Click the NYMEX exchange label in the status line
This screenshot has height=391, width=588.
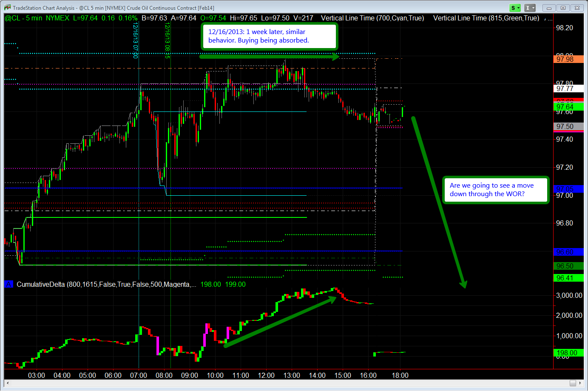(x=57, y=18)
